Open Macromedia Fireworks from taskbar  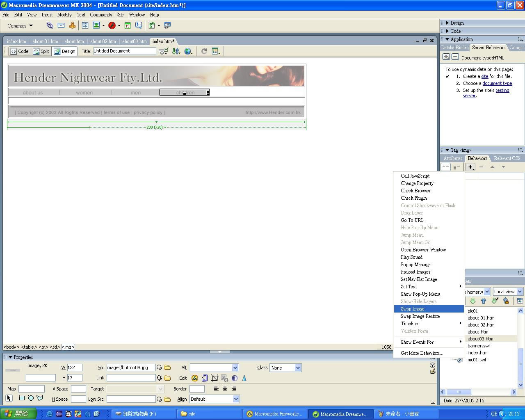(274, 414)
